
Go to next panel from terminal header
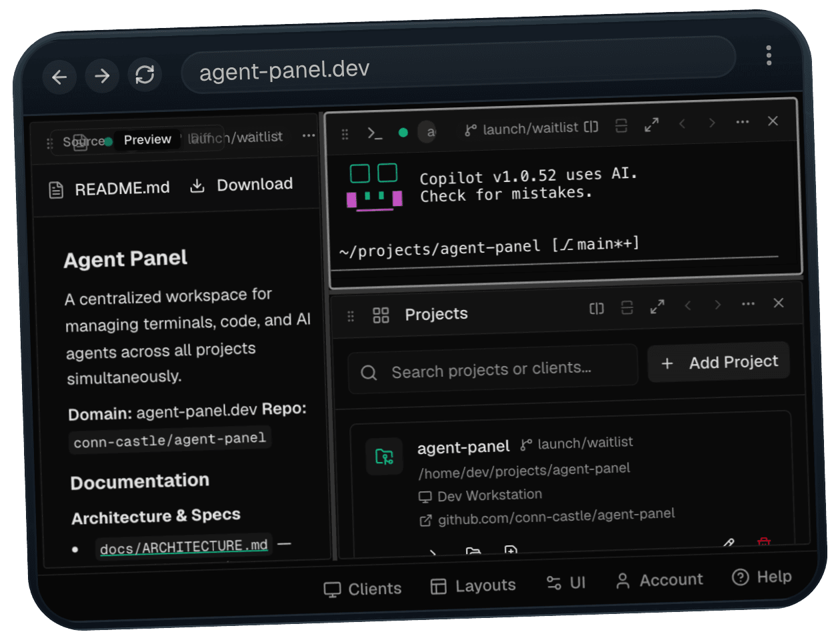coord(712,123)
